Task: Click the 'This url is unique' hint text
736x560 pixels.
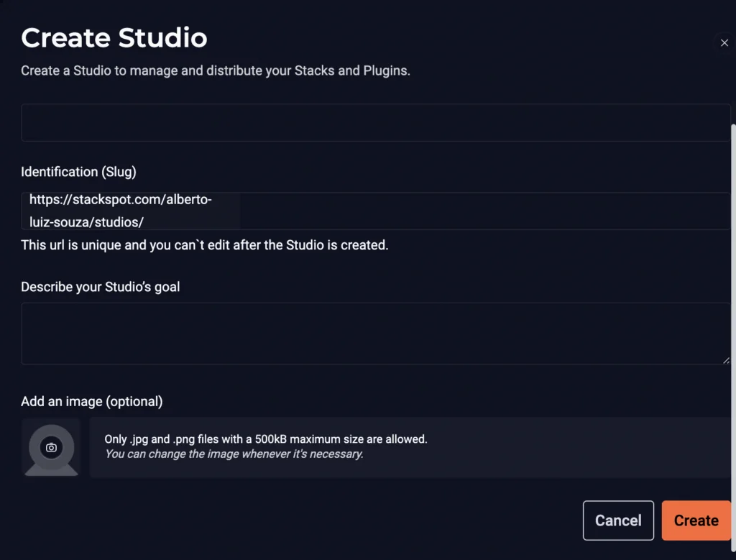Action: pos(205,245)
